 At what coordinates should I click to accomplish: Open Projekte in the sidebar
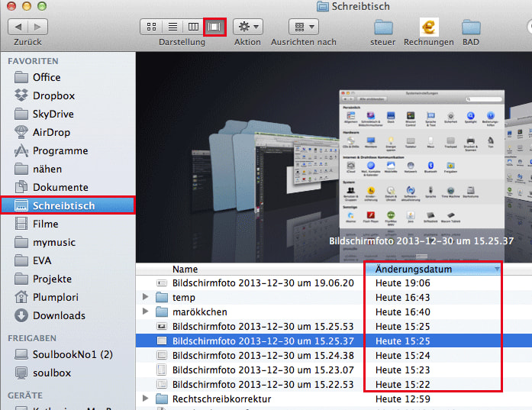(68, 279)
